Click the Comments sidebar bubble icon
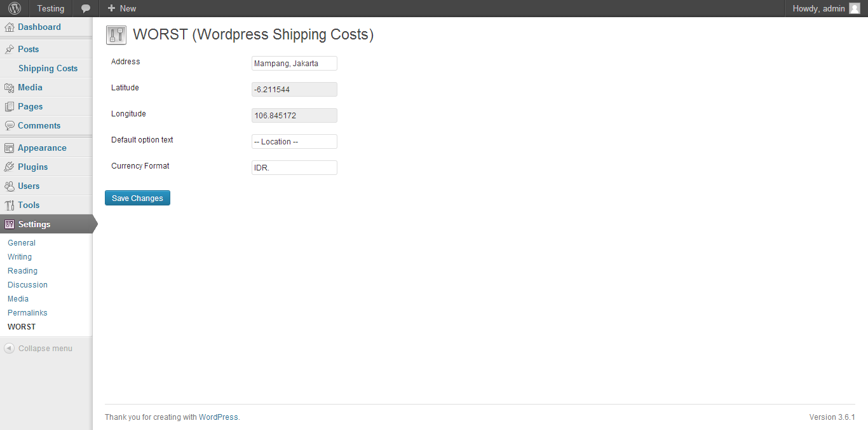This screenshot has width=868, height=430. pyautogui.click(x=10, y=126)
